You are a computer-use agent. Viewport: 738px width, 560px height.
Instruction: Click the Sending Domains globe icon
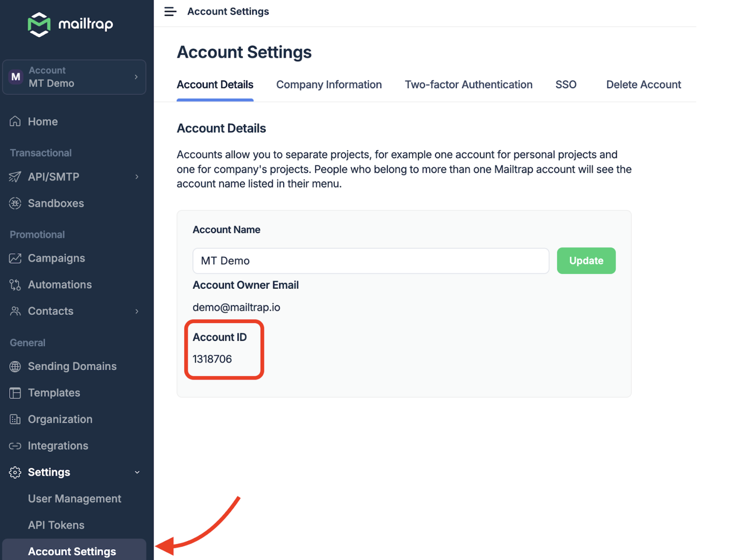[x=15, y=366]
